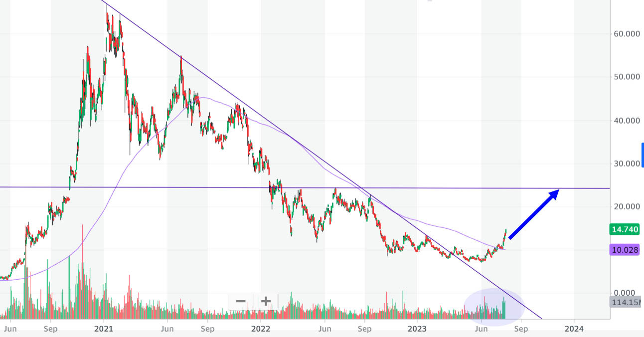The width and height of the screenshot is (644, 337).
Task: Click the 60.000 price axis label
Action: click(x=625, y=34)
